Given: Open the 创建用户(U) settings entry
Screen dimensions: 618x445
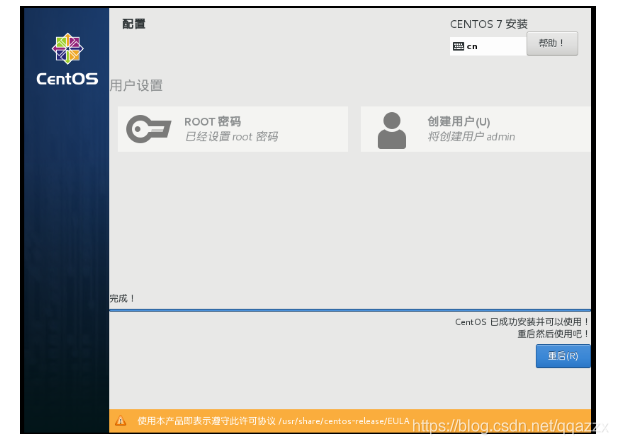Looking at the screenshot, I should [475, 129].
